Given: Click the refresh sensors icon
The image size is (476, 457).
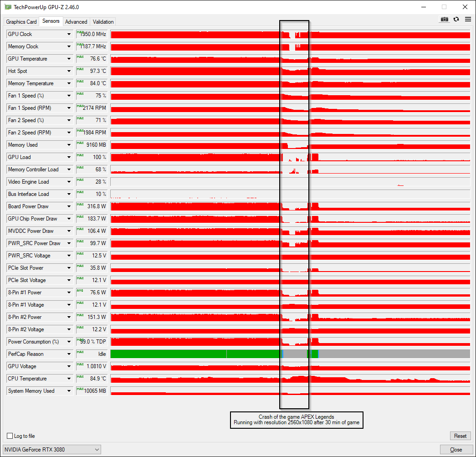Looking at the screenshot, I should [x=456, y=20].
